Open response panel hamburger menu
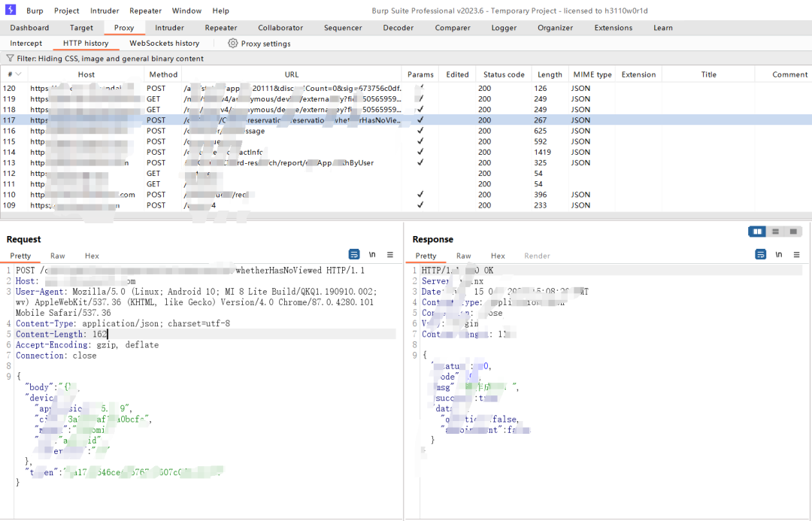Viewport: 812px width, 521px height. pyautogui.click(x=796, y=254)
